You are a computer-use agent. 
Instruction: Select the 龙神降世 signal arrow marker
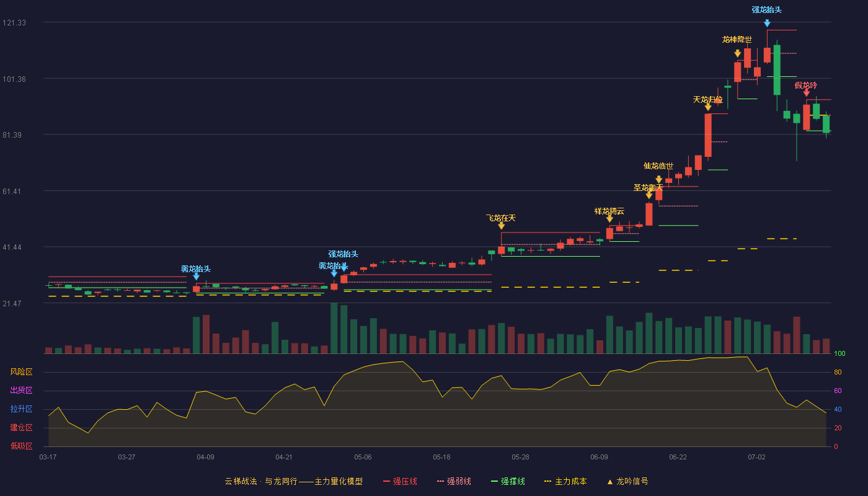pos(738,54)
